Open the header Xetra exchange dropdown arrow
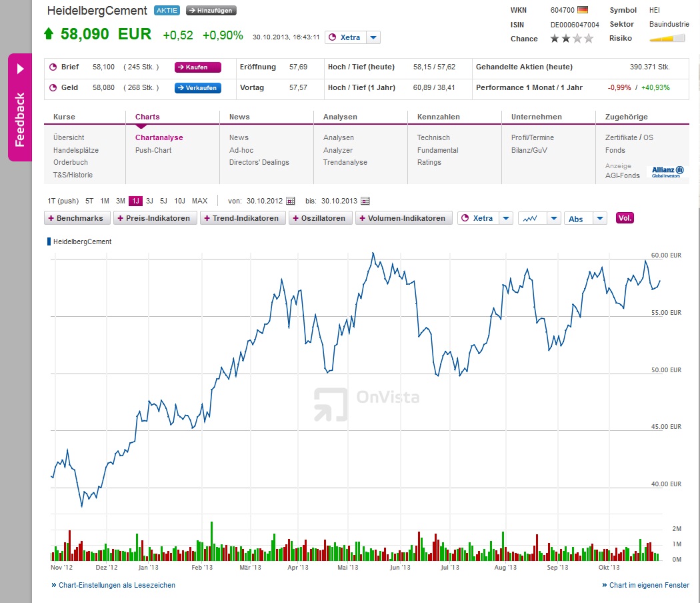The height and width of the screenshot is (603, 700). 373,37
